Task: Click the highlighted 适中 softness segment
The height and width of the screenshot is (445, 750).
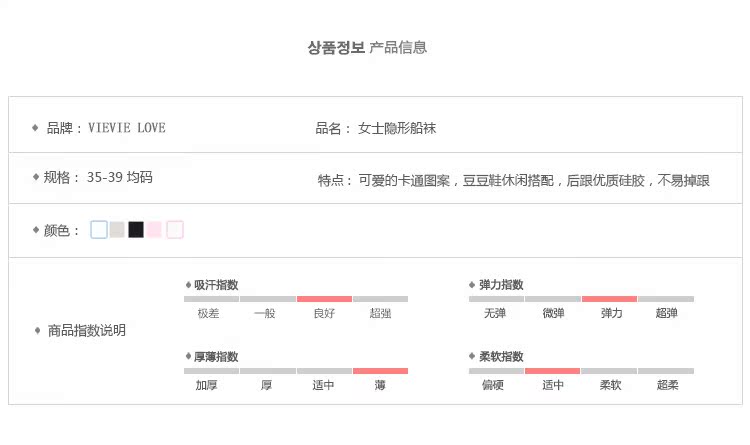Action: pos(552,370)
